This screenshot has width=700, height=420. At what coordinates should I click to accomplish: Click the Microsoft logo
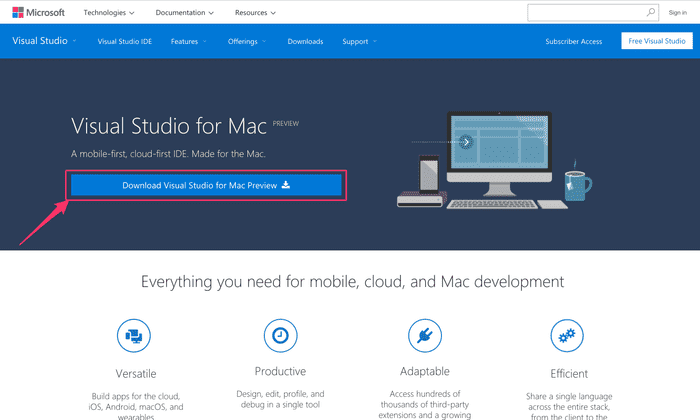[x=38, y=12]
